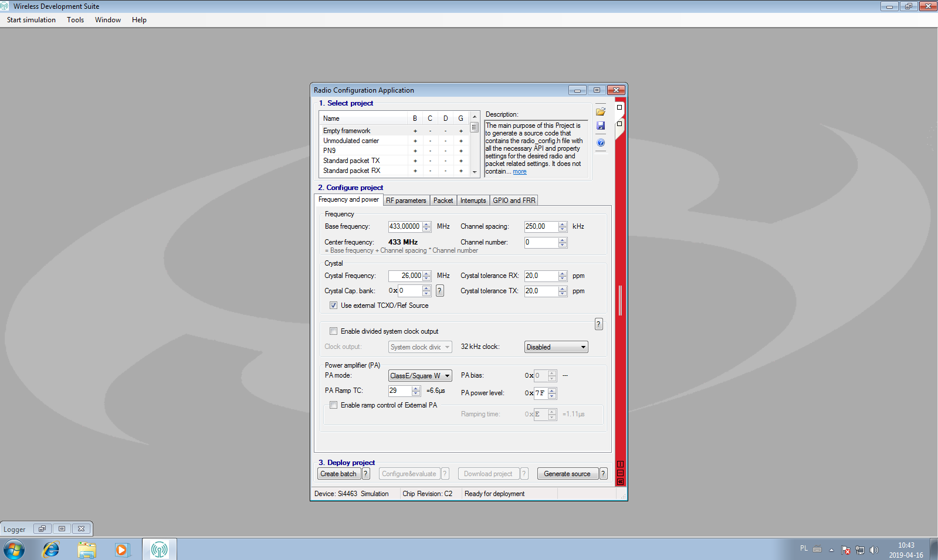
Task: Select the PN9 project row
Action: [394, 151]
